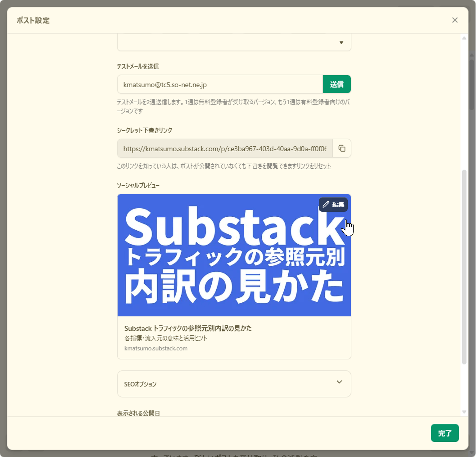Click scrollbar down arrow in dialog
Screen dimensions: 476x457
point(464,412)
